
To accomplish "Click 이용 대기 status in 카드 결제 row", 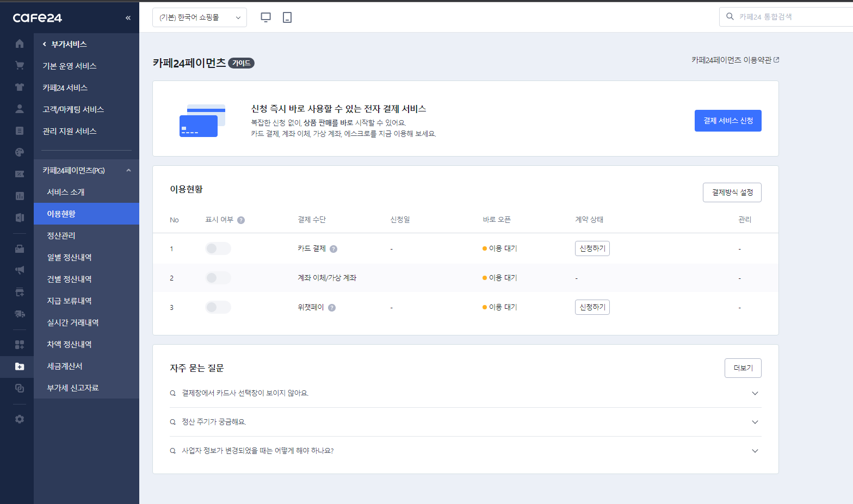I will (x=500, y=248).
